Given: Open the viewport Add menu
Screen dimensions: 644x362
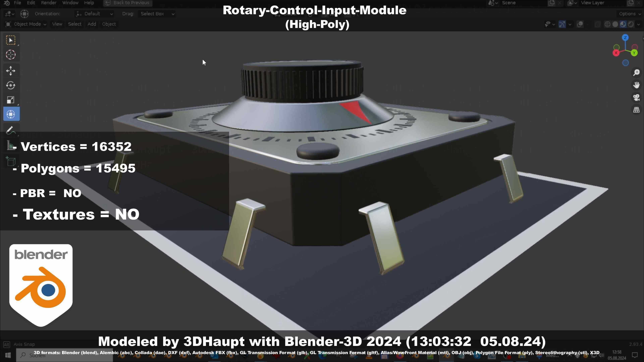Looking at the screenshot, I should [92, 24].
